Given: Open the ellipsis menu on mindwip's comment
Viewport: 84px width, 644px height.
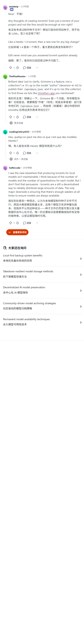Looking at the screenshot, I should pos(37,68).
